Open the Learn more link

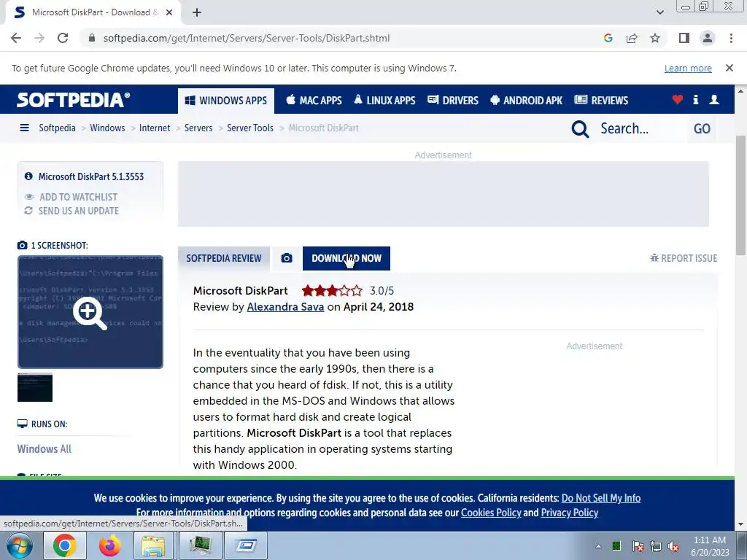point(688,68)
